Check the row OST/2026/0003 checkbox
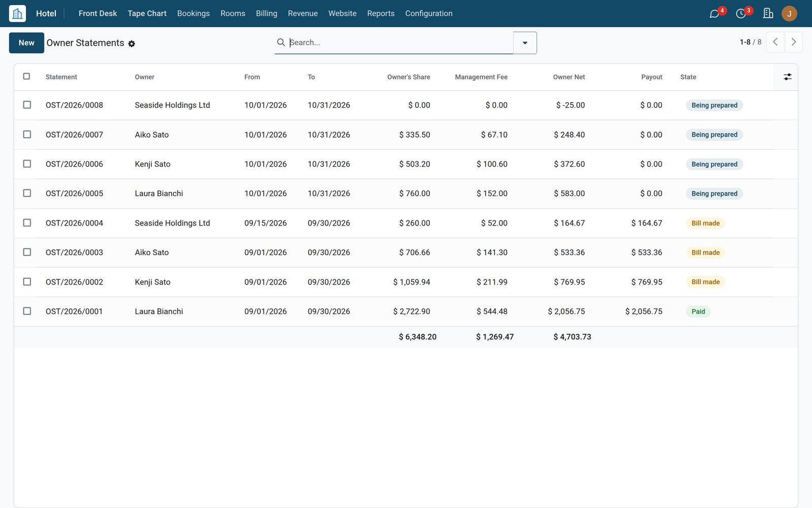 click(x=27, y=252)
